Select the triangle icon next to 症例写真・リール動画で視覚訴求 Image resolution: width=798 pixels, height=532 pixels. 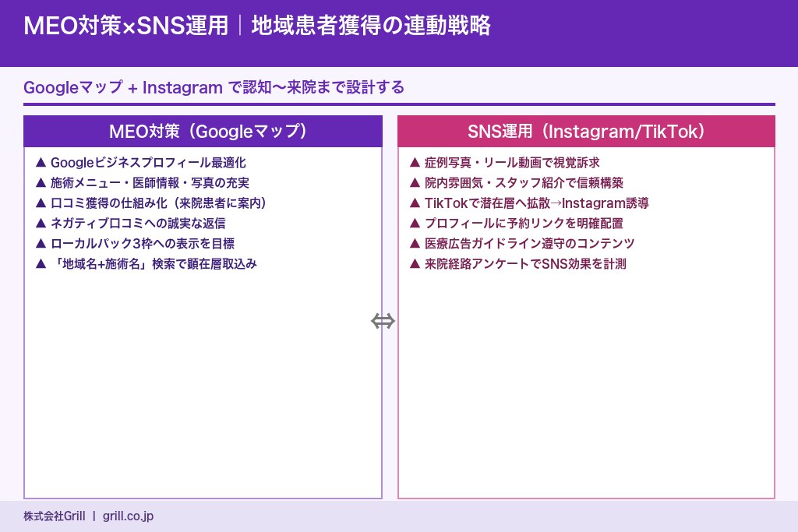(x=415, y=163)
